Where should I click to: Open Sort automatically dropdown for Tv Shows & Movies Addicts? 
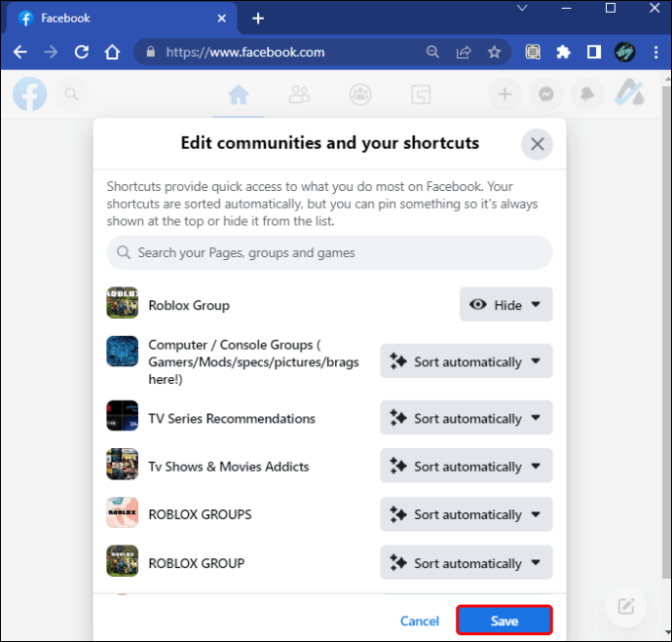pyautogui.click(x=467, y=466)
